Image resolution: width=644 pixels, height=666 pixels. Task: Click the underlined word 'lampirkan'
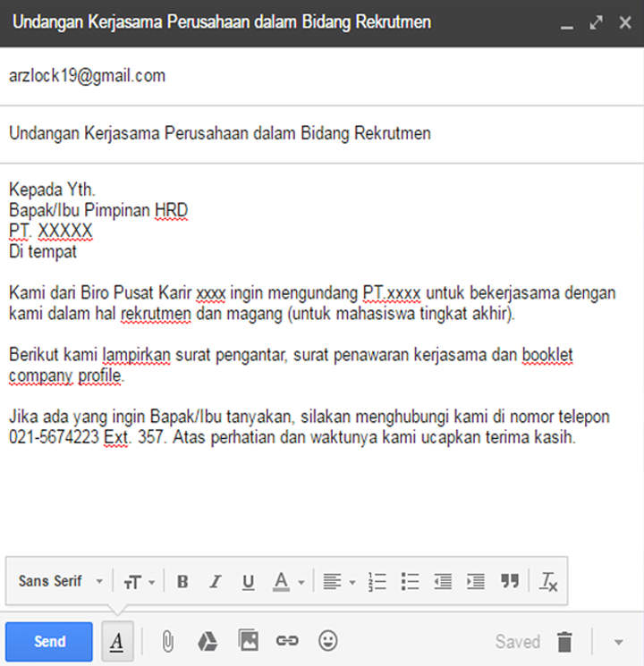click(137, 355)
